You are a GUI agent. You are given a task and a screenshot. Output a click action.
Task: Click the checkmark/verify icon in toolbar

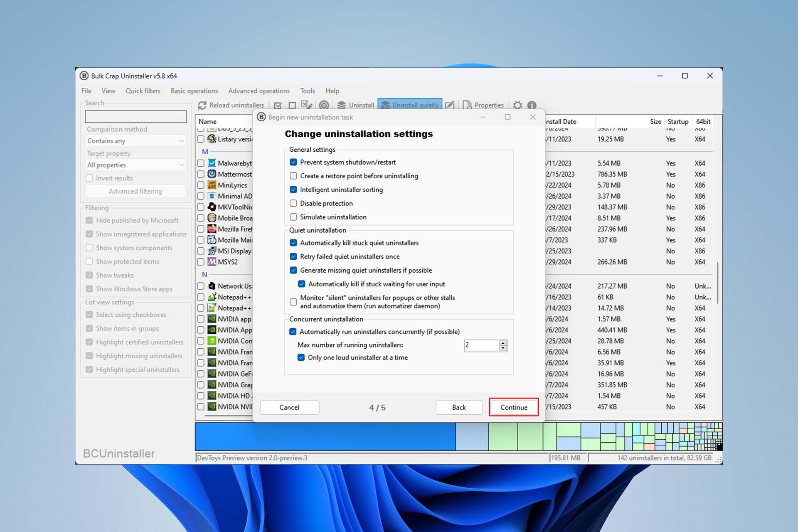pos(277,105)
